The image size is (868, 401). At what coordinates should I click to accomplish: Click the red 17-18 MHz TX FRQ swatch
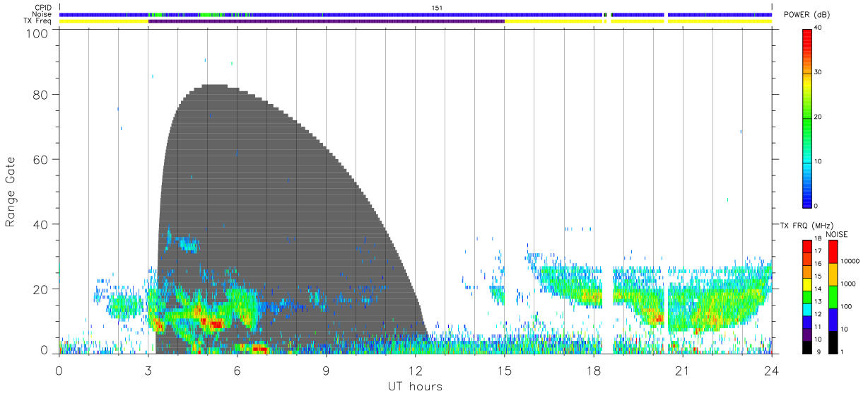[x=807, y=246]
